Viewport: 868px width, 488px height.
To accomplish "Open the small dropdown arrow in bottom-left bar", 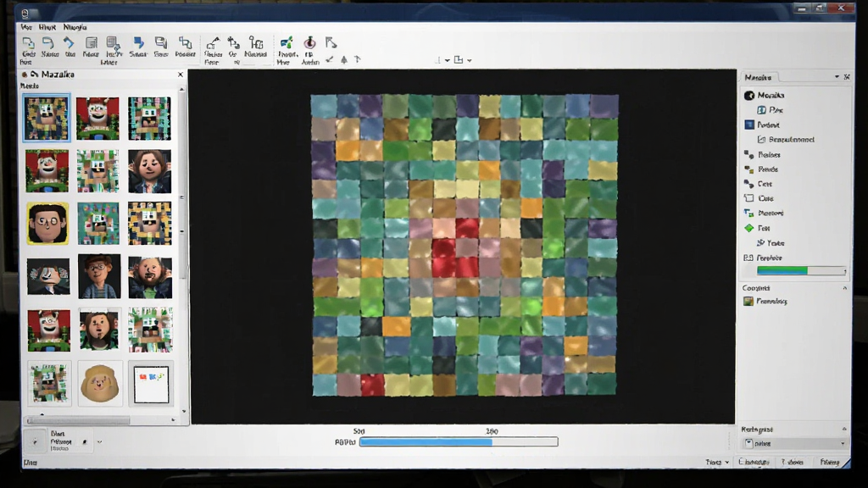I will (100, 442).
